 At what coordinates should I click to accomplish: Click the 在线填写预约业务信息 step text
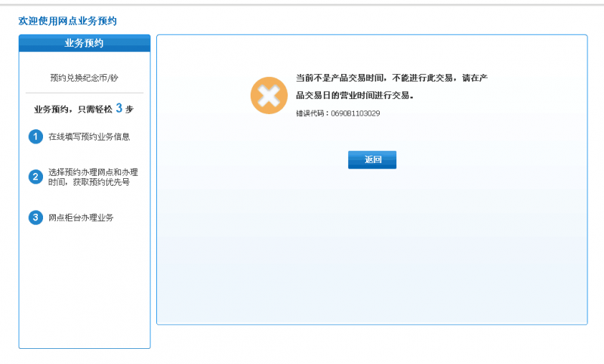(x=89, y=137)
